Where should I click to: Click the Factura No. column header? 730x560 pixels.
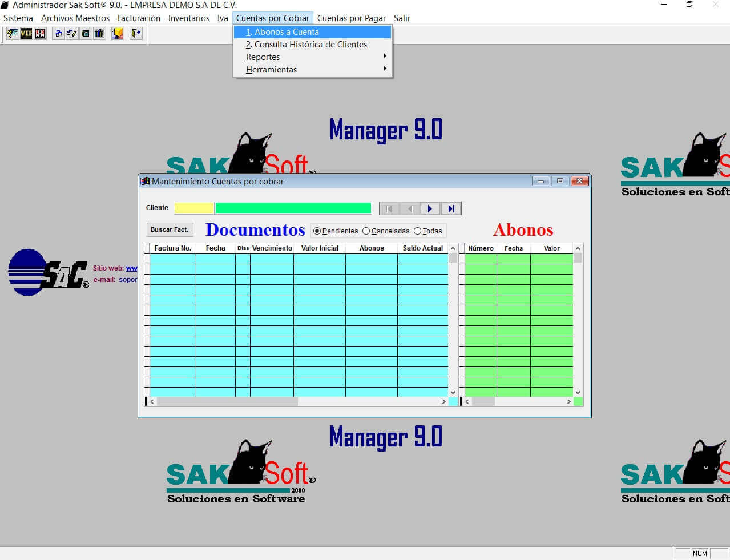[x=173, y=248]
